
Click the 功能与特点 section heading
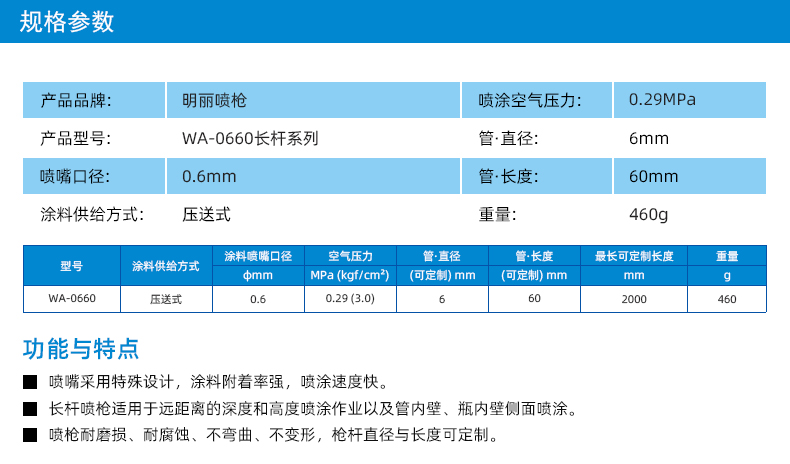[x=81, y=349]
